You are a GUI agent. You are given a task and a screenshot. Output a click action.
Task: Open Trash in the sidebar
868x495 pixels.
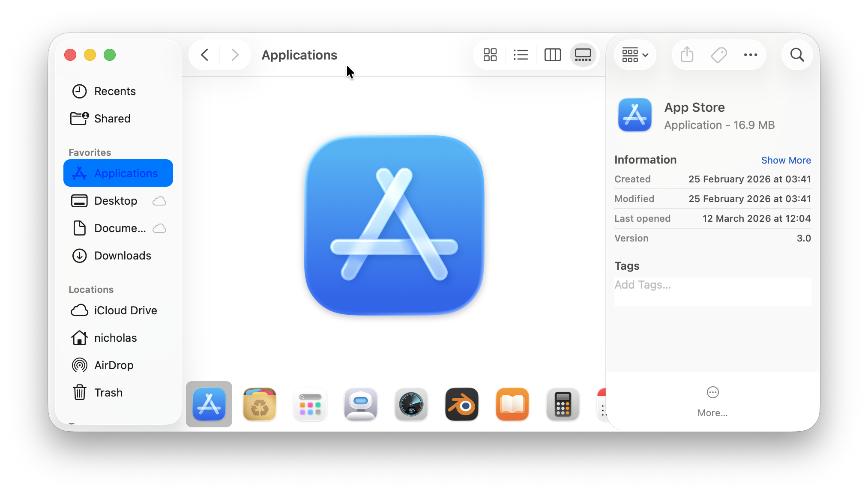click(118, 393)
